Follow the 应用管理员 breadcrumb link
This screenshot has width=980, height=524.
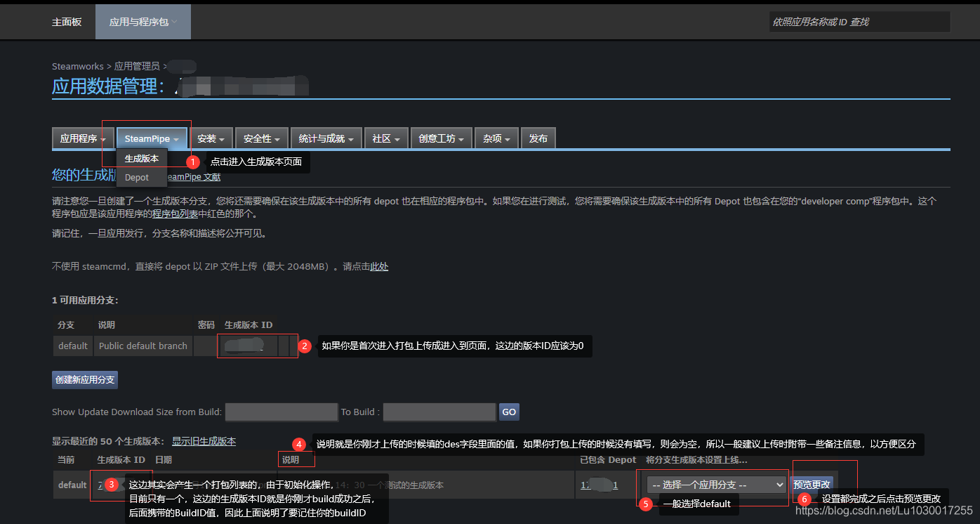(137, 66)
